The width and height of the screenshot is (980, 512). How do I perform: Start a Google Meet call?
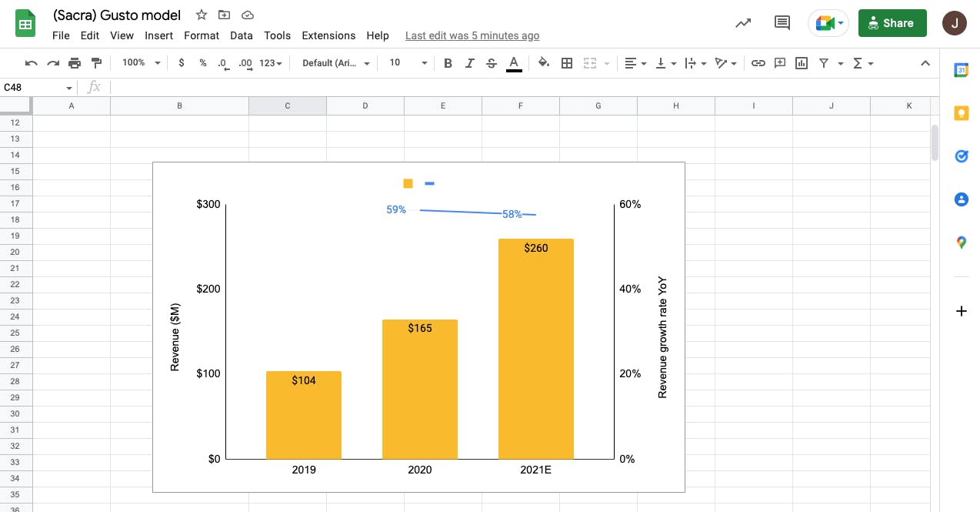tap(828, 23)
